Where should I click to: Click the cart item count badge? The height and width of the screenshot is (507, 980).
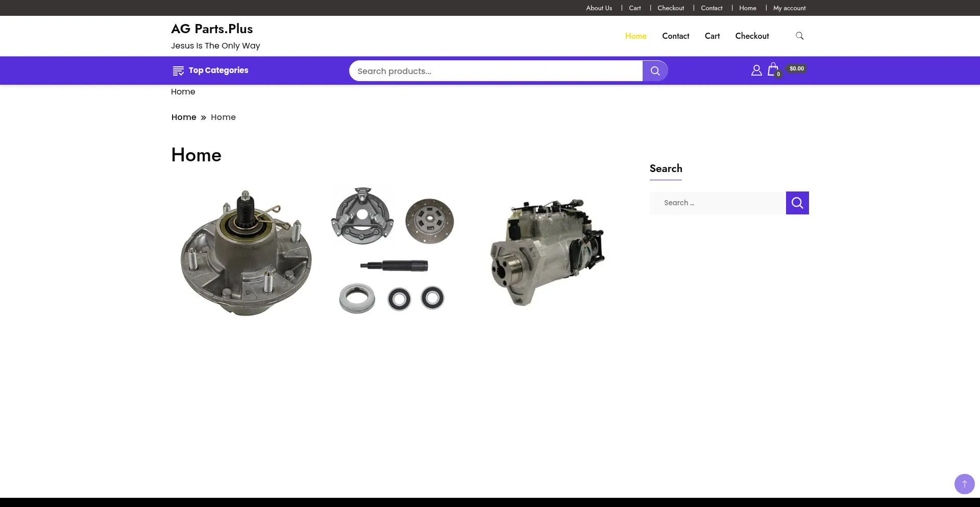[778, 74]
